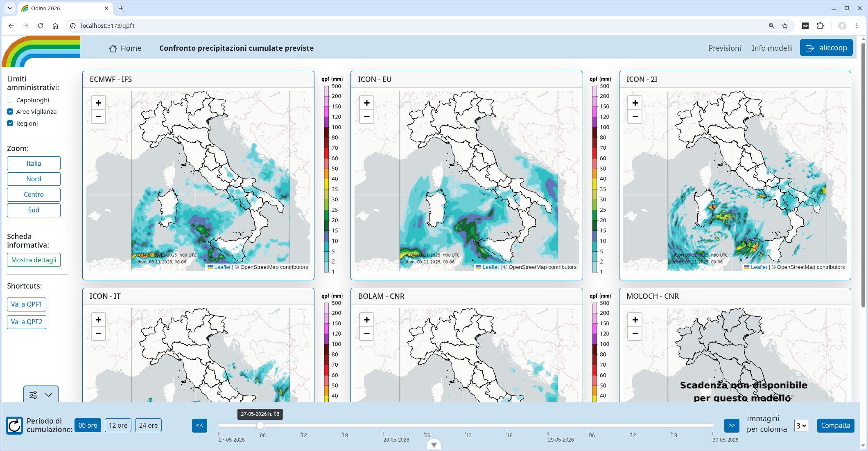This screenshot has height=451, width=868.
Task: Click Mostra dettagli button
Action: point(34,260)
